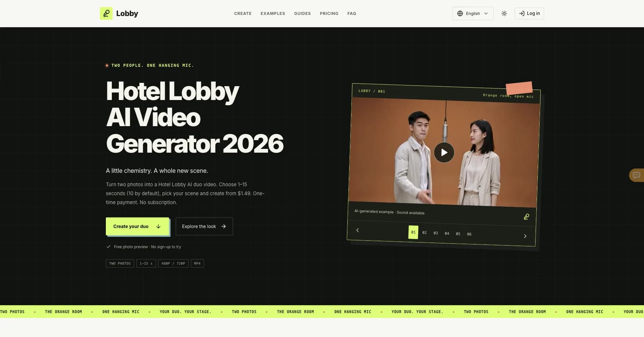
Task: Click the 'TWO PEOPLE. ONE HANGING MIC.' tagline
Action: [x=153, y=65]
